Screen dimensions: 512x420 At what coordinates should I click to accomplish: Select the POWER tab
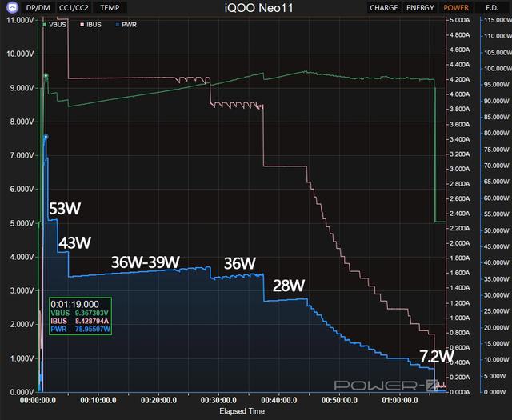[x=456, y=7]
